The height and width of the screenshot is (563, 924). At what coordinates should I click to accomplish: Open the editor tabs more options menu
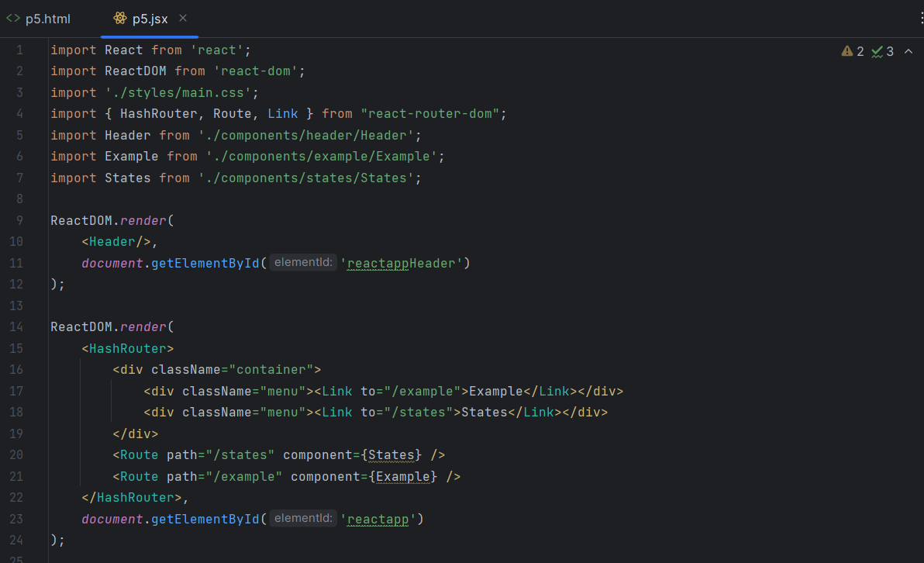[921, 19]
